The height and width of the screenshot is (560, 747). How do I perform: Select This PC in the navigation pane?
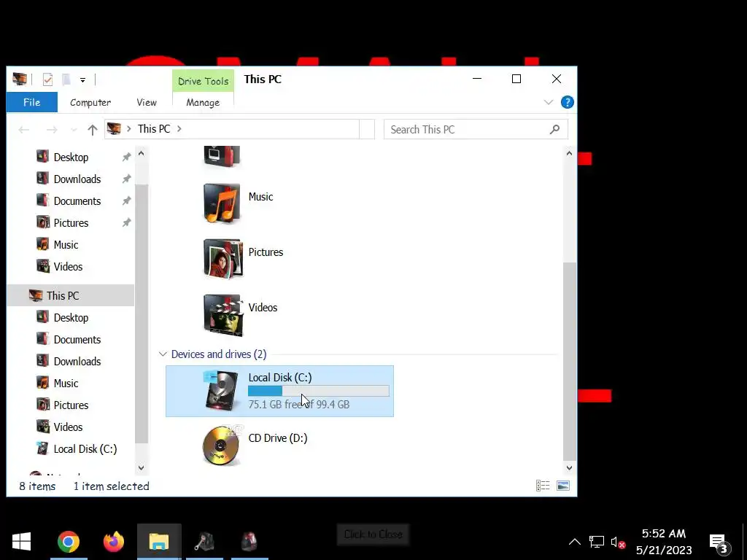point(71,296)
